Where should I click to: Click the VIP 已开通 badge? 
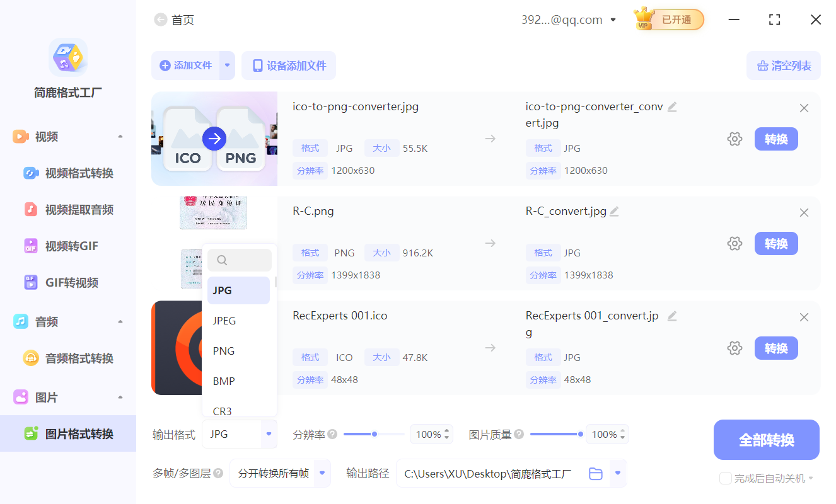click(668, 19)
